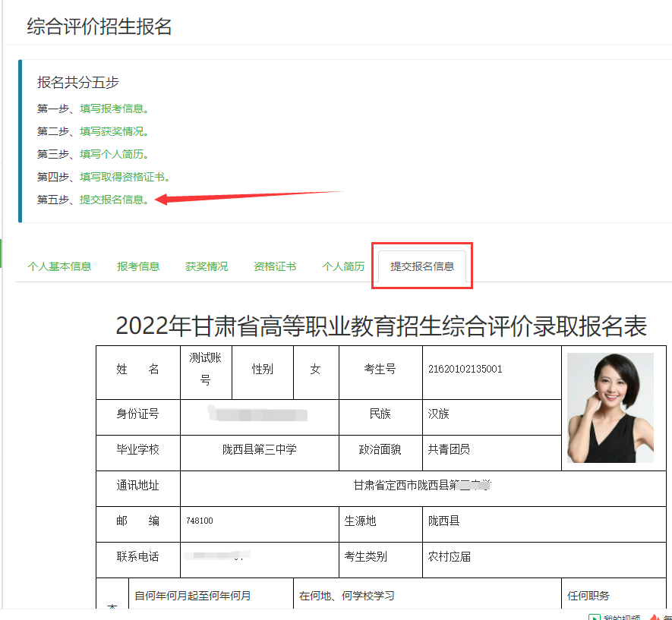Click the 考生号 value 21620102135001

[465, 370]
